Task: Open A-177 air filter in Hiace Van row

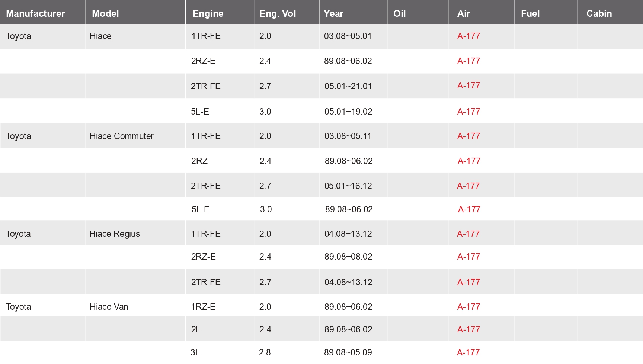Action: click(468, 307)
